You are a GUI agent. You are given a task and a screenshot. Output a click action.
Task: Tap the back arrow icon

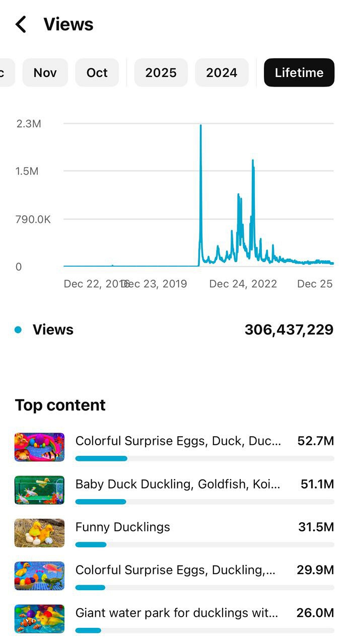21,24
